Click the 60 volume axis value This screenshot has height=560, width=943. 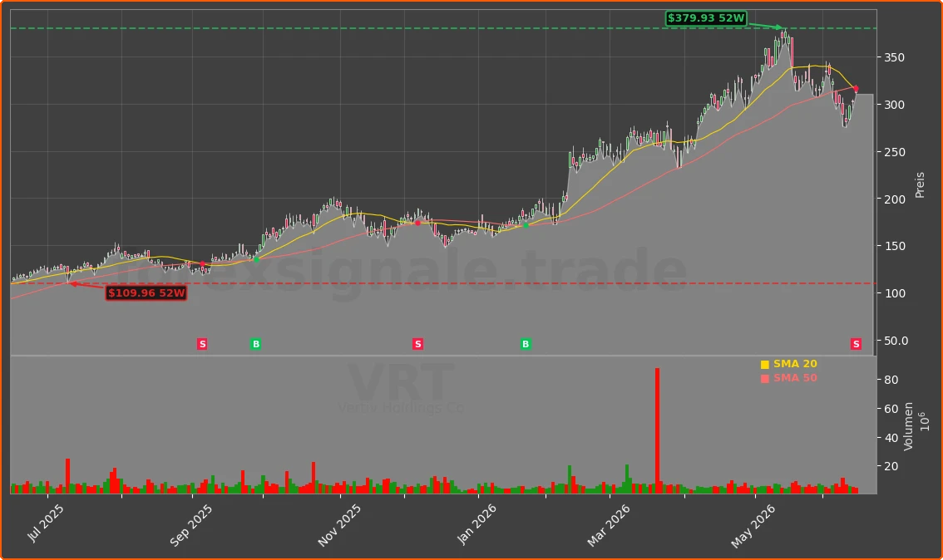(891, 409)
